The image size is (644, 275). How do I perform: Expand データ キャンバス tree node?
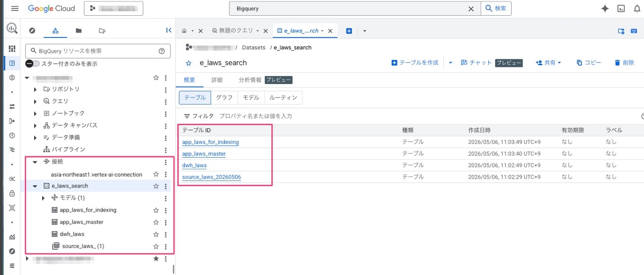tap(35, 125)
